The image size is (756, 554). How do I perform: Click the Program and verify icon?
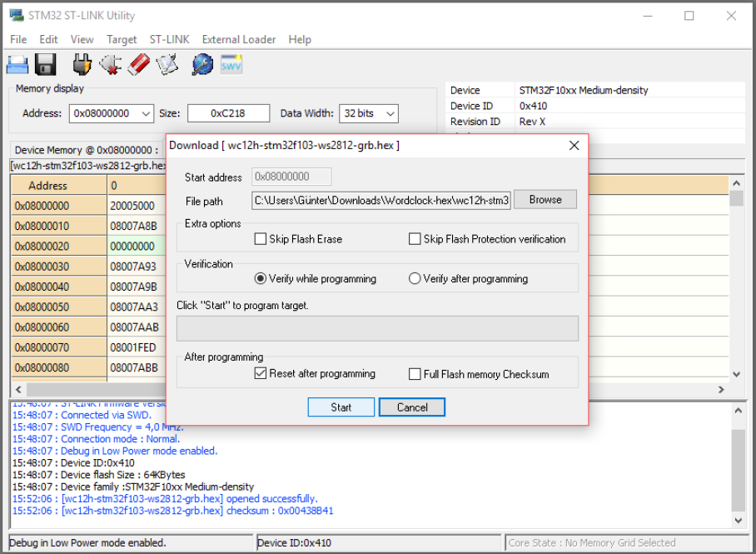[x=167, y=65]
